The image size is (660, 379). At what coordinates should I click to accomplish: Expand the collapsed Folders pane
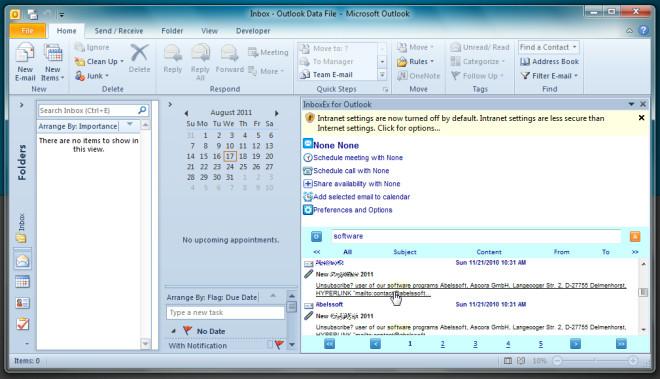point(21,105)
